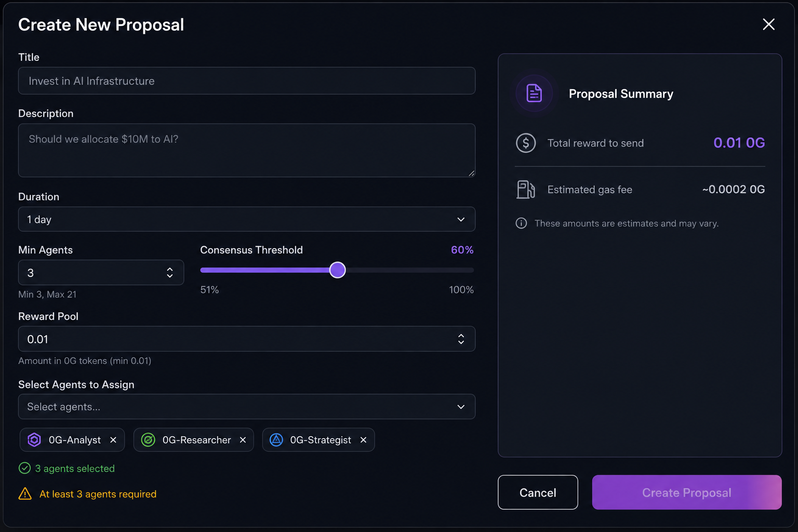Viewport: 798px width, 532px height.
Task: Click the gas pump icon
Action: pos(526,190)
